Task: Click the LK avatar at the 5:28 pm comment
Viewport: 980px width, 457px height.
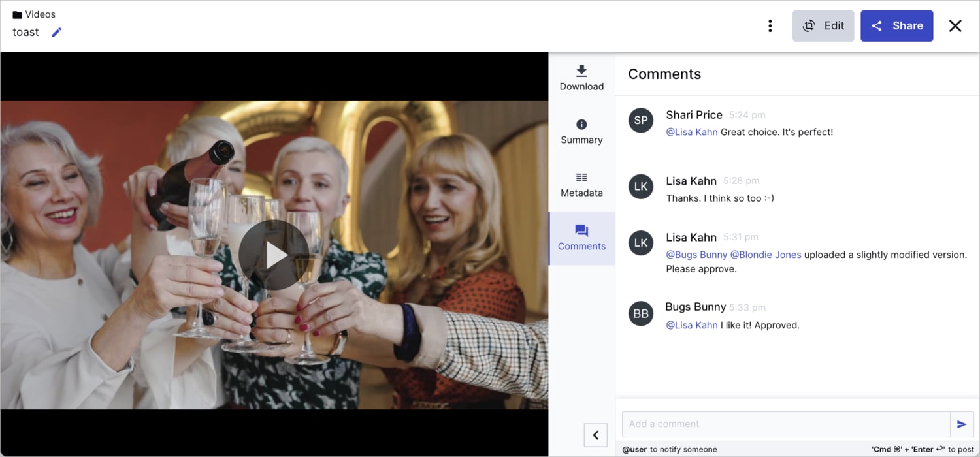Action: 641,187
